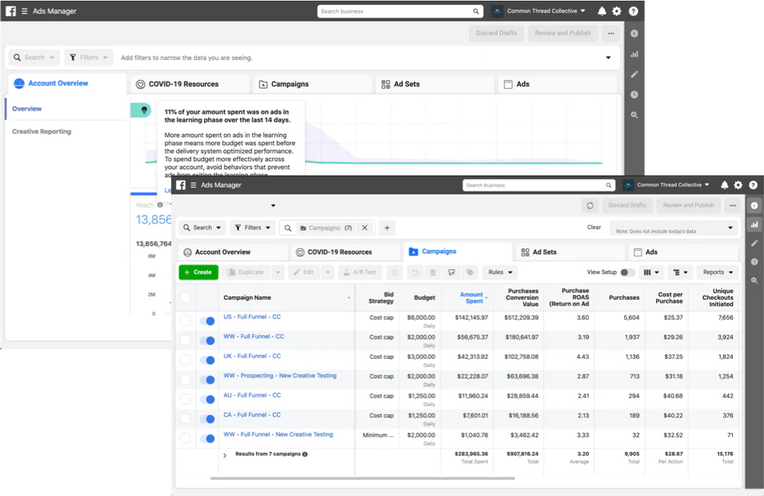Image resolution: width=764 pixels, height=496 pixels.
Task: Open notifications bell in front window header
Action: [722, 185]
